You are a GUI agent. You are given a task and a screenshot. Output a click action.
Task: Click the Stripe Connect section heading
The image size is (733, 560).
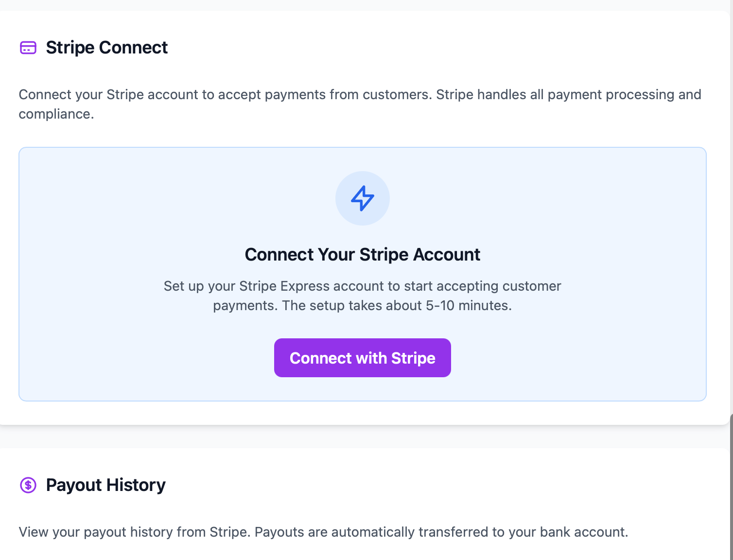pos(106,48)
